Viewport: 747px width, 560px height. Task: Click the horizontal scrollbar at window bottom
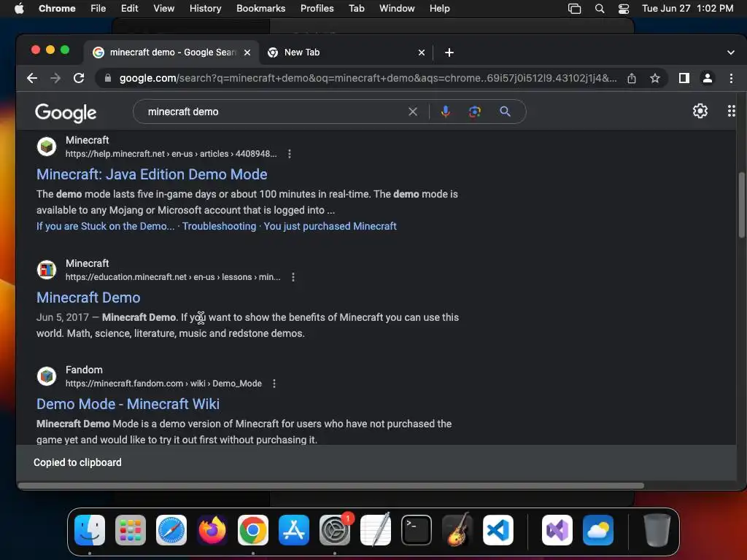click(x=331, y=486)
